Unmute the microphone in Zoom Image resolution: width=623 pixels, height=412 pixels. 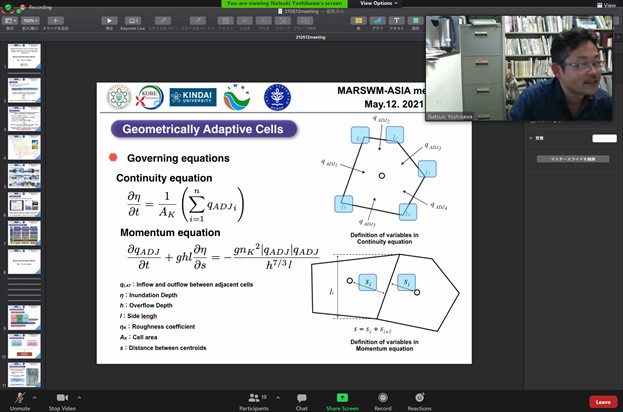tap(19, 398)
